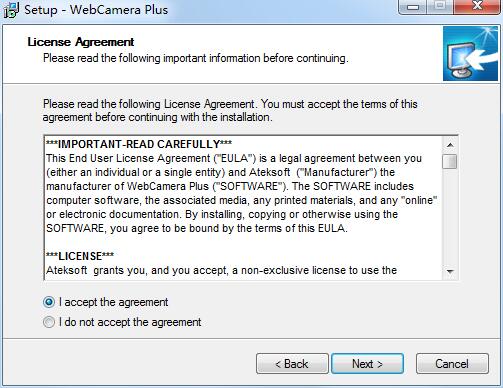Click the ***LICENSE*** section heading

[x=80, y=256]
